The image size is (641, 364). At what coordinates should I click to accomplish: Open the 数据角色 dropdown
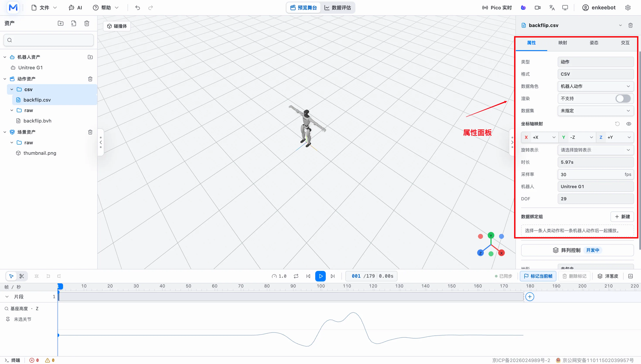pyautogui.click(x=595, y=86)
